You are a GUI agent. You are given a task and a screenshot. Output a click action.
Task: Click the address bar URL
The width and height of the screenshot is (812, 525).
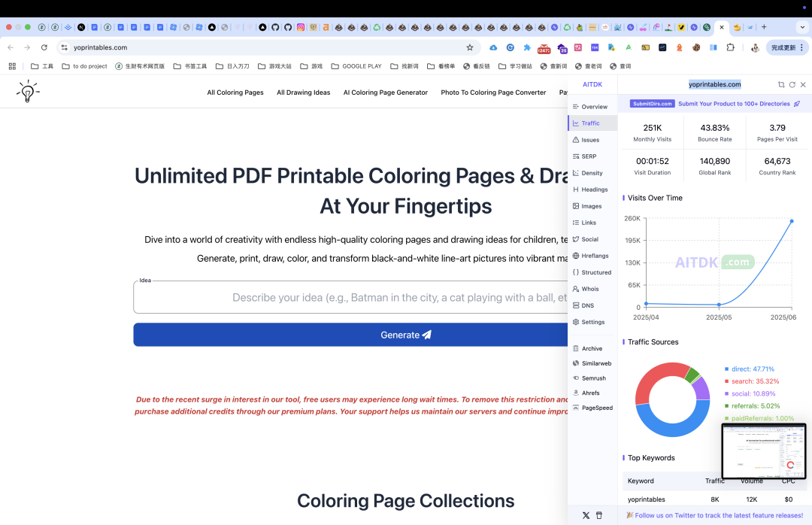coord(101,47)
